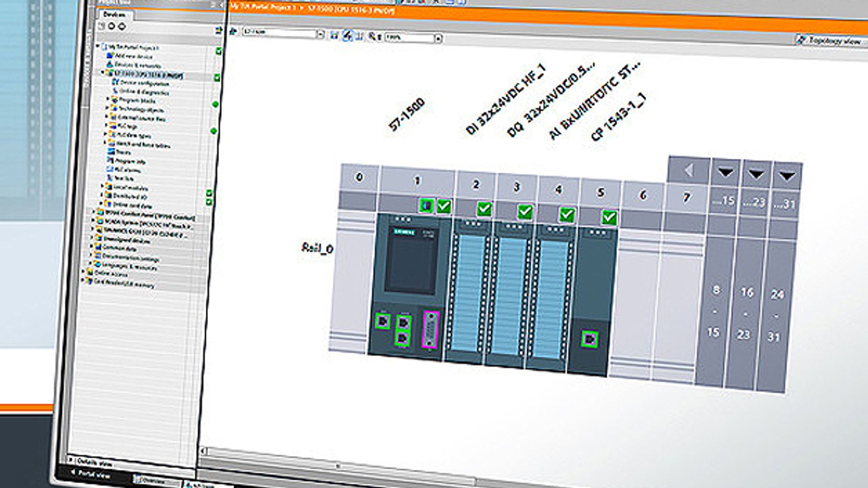Click the CPU display screen in slot 1
Screen dimensions: 868x488
[x=411, y=260]
